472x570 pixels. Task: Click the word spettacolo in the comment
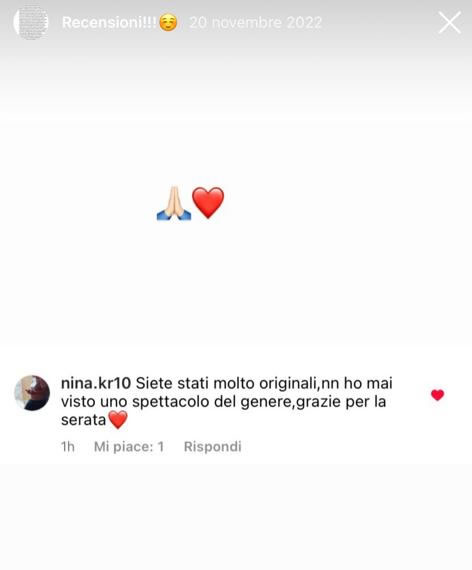[171, 402]
